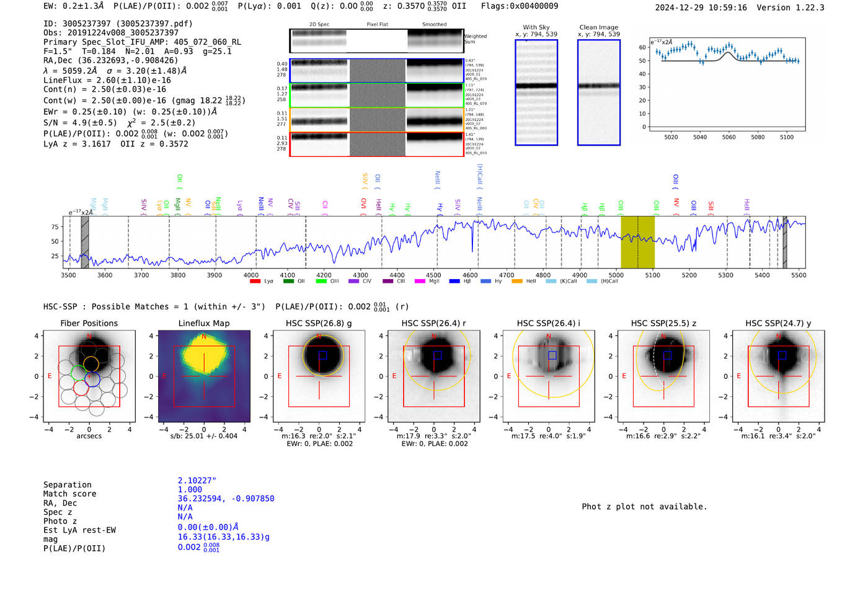Image resolution: width=868 pixels, height=591 pixels.
Task: Click the MgII magenta legend swatch
Action: coord(420,281)
